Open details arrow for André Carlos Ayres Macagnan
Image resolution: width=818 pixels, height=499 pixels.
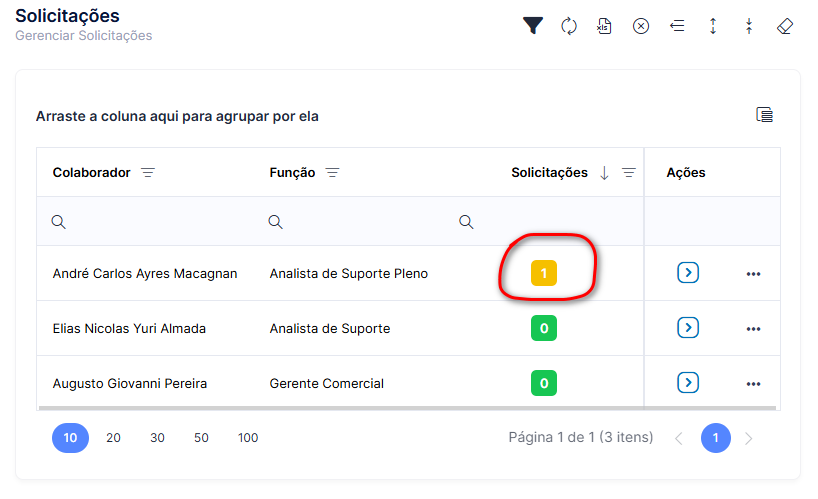(688, 273)
